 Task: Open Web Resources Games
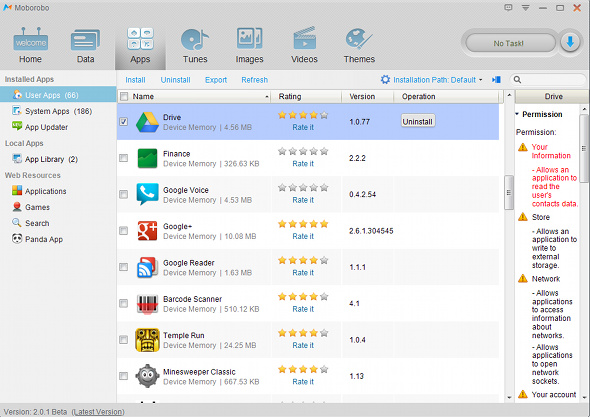(58, 207)
